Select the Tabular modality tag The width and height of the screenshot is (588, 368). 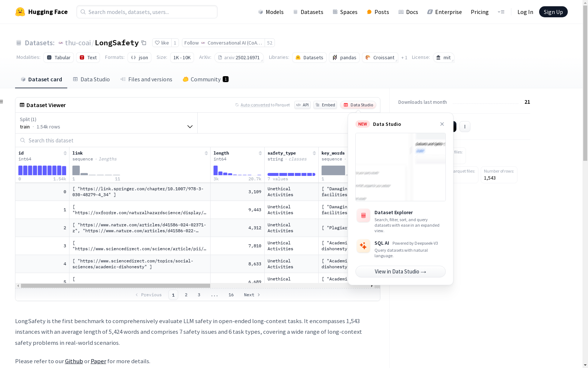pos(59,57)
